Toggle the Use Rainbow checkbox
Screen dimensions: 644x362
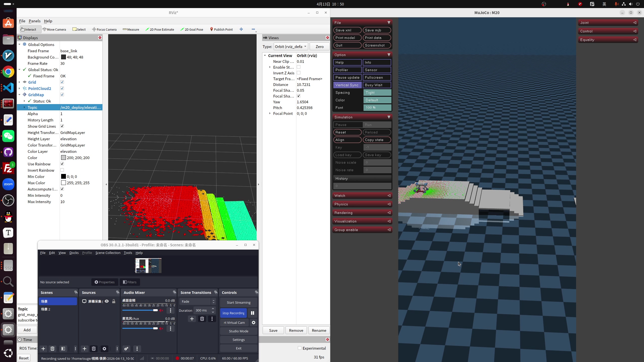[62, 164]
